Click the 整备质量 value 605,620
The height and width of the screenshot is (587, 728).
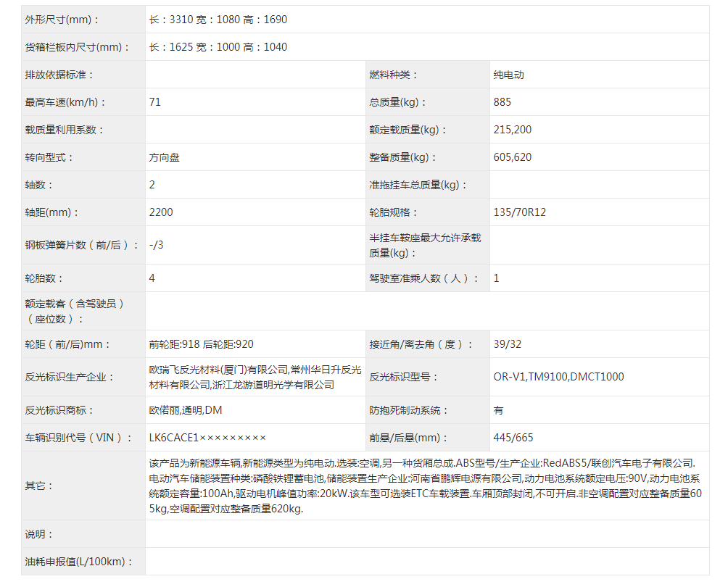(x=513, y=157)
